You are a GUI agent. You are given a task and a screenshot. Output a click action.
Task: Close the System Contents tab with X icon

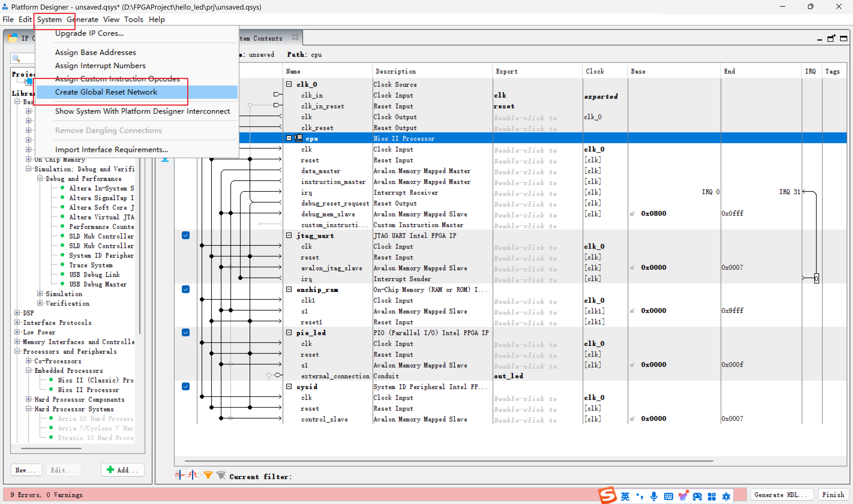click(295, 37)
